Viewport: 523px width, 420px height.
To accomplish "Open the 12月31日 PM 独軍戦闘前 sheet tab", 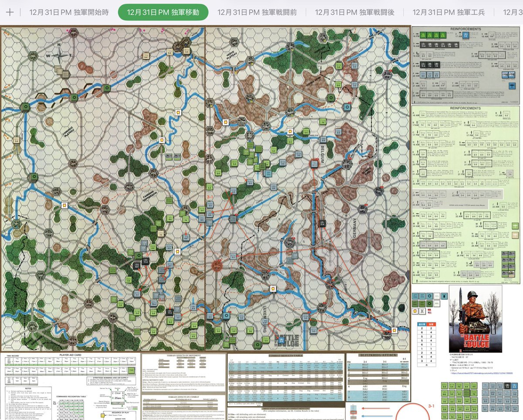I will [257, 12].
